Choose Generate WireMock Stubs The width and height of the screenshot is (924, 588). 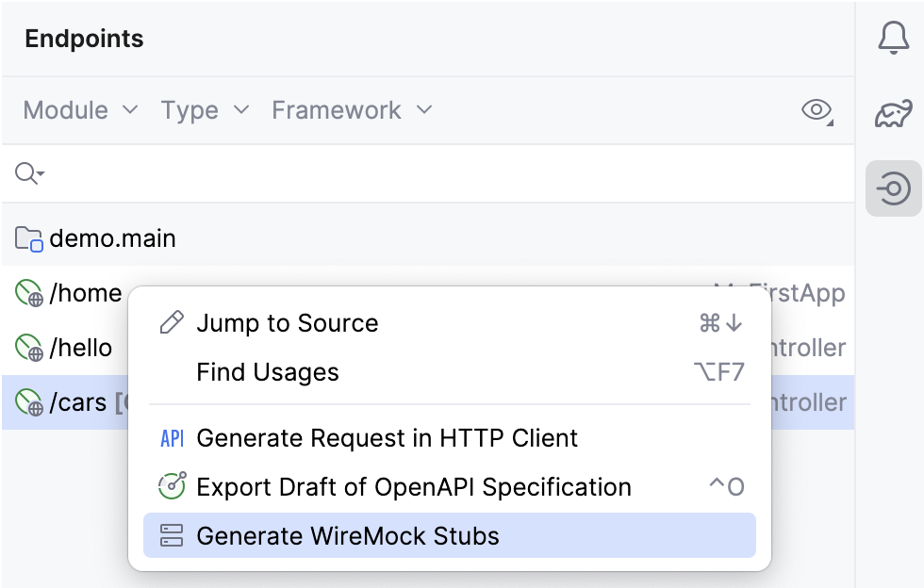pyautogui.click(x=346, y=535)
